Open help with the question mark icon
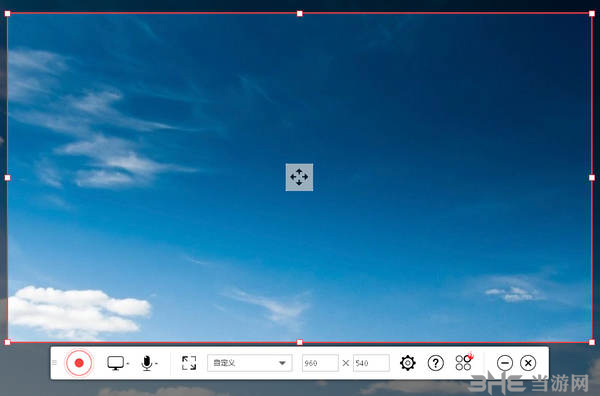Image resolution: width=600 pixels, height=396 pixels. 435,363
